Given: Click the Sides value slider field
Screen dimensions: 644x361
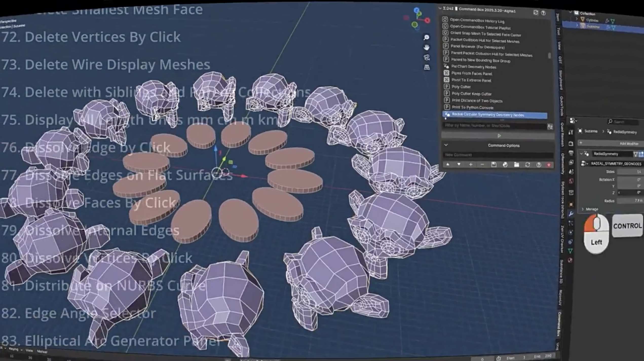Looking at the screenshot, I should [630, 172].
